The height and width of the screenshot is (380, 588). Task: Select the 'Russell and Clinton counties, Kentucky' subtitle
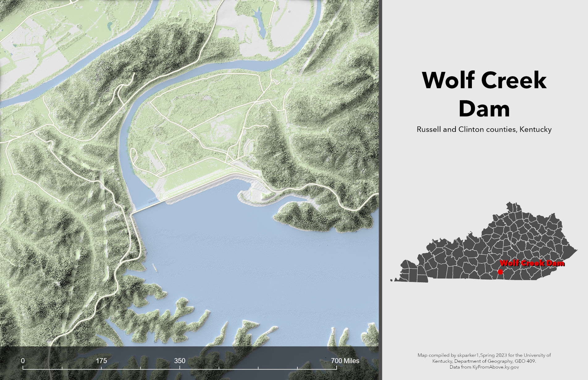pos(484,129)
